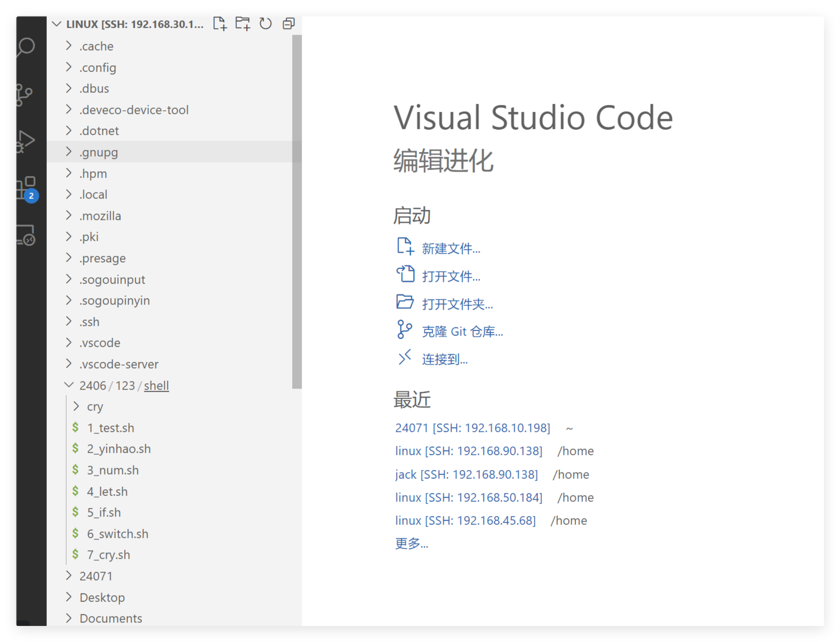
Task: Open the Search view in activity bar
Action: (x=26, y=47)
